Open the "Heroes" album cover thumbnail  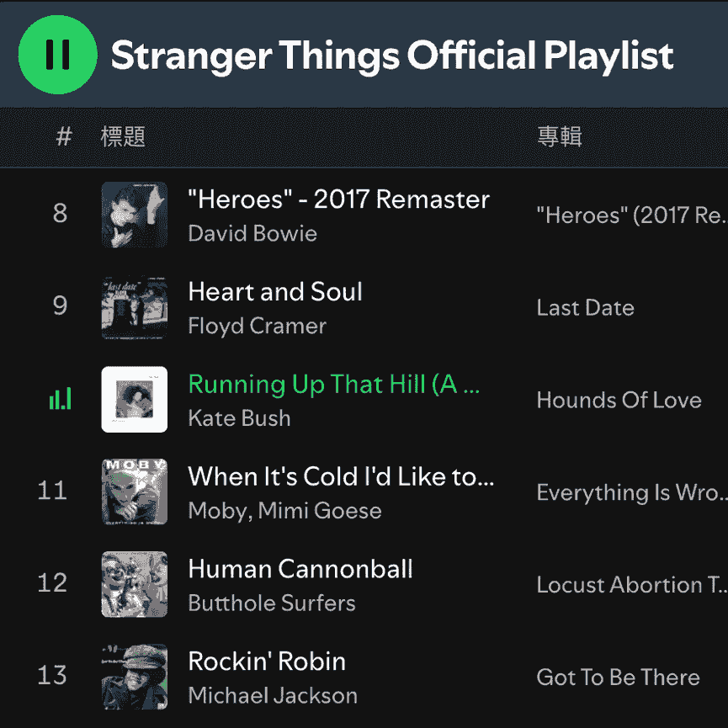pyautogui.click(x=135, y=215)
